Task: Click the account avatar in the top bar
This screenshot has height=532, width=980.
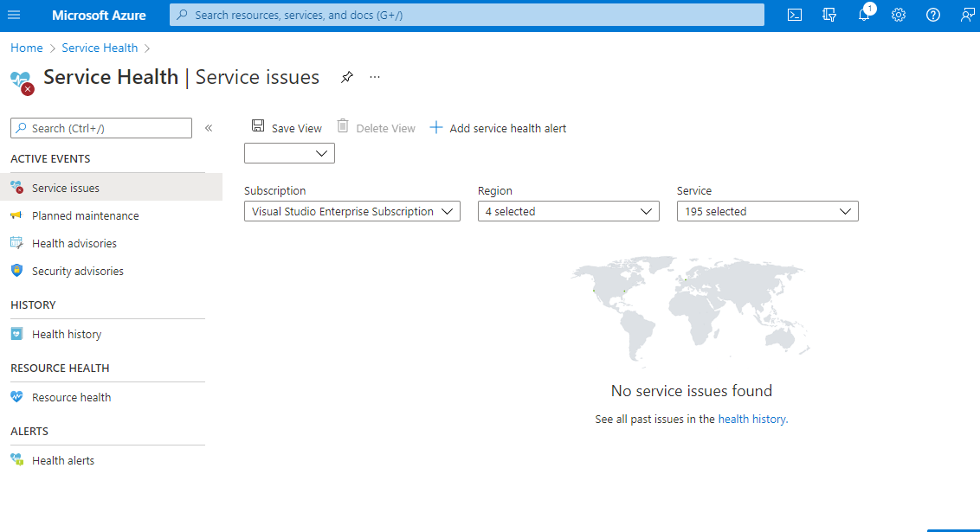Action: click(x=967, y=15)
